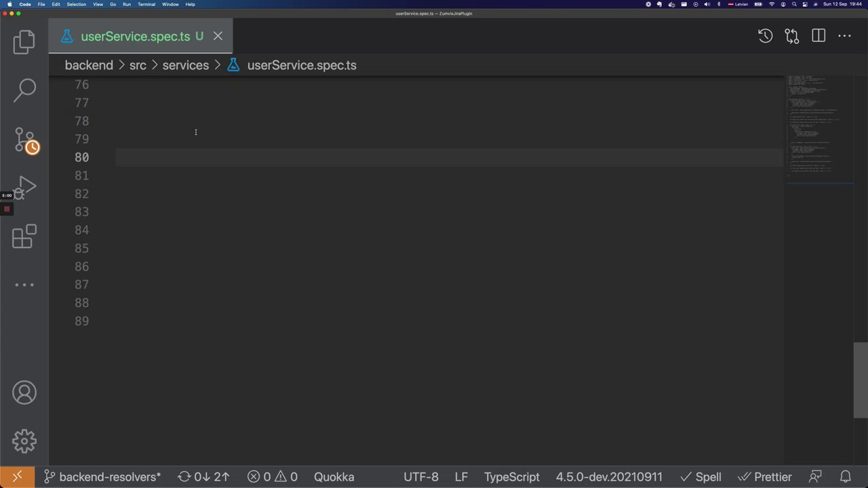Screen dimensions: 868x488
Task: Open the View menu
Action: coord(98,4)
